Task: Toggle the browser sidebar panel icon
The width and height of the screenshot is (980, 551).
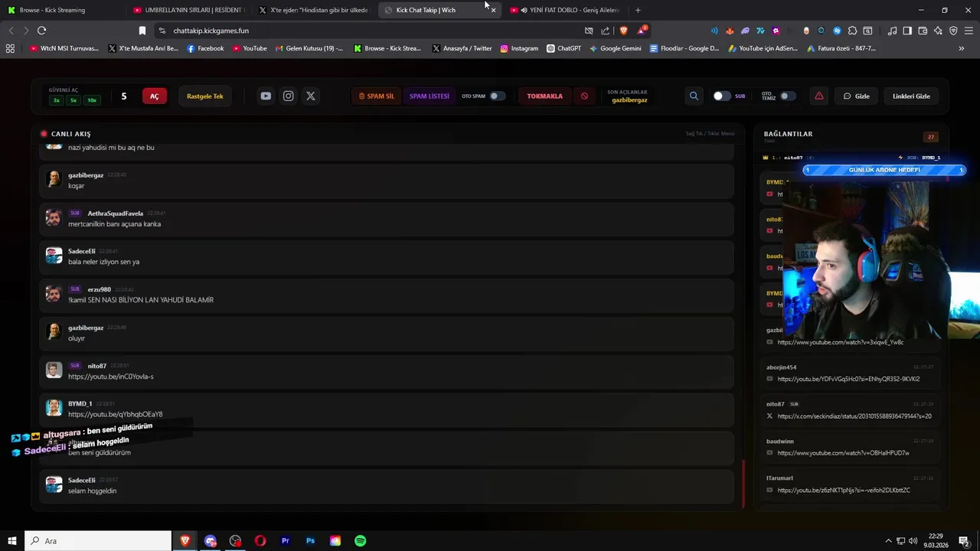Action: (x=907, y=31)
